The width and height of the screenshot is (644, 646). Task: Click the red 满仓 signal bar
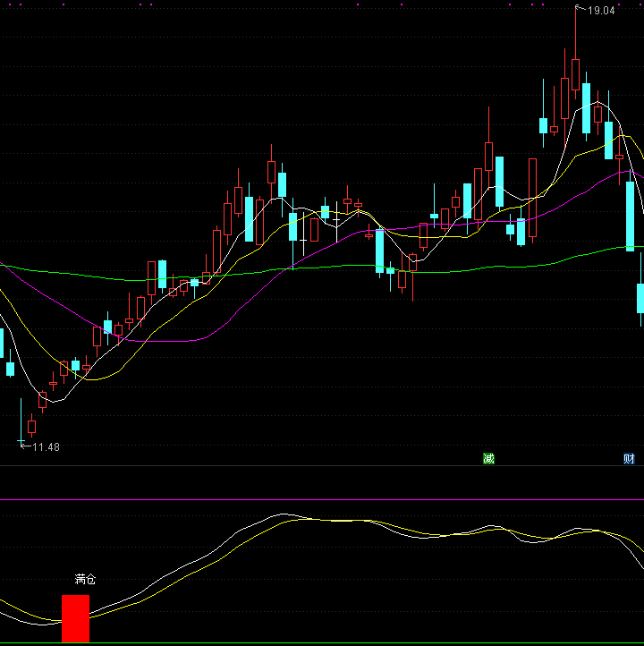pos(75,618)
